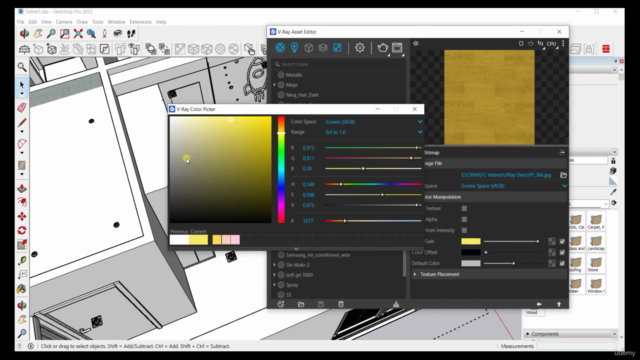Open the Color Space dropdown in Color Picker
This screenshot has height=360, width=640.
point(374,122)
